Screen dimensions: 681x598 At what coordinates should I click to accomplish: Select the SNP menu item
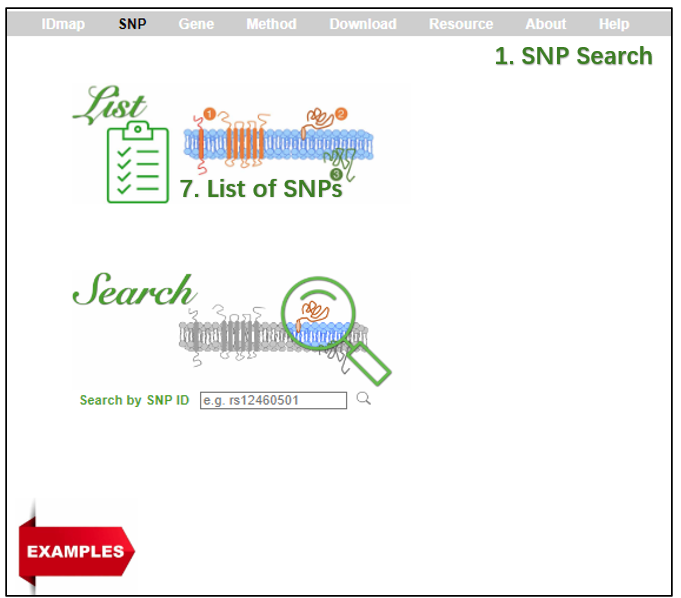click(x=132, y=24)
